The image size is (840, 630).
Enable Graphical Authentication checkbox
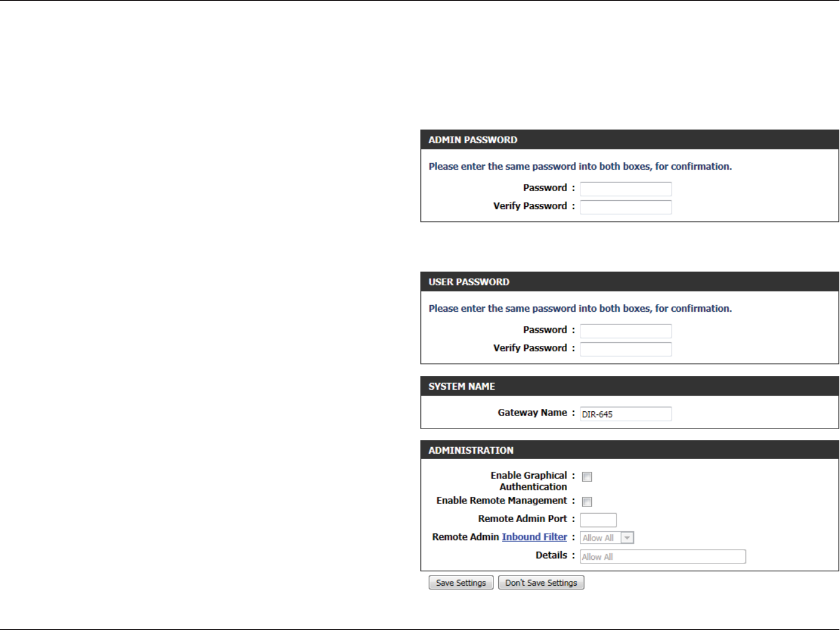pyautogui.click(x=587, y=477)
